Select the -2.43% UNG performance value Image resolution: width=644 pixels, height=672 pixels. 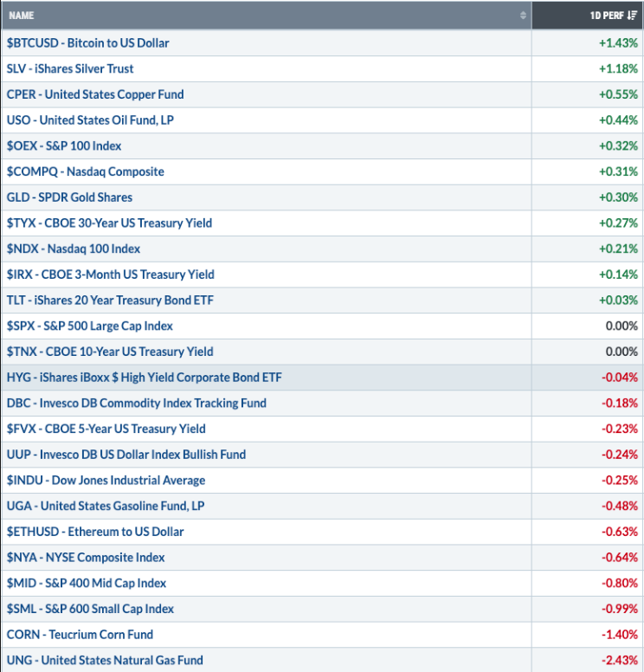[x=620, y=660]
